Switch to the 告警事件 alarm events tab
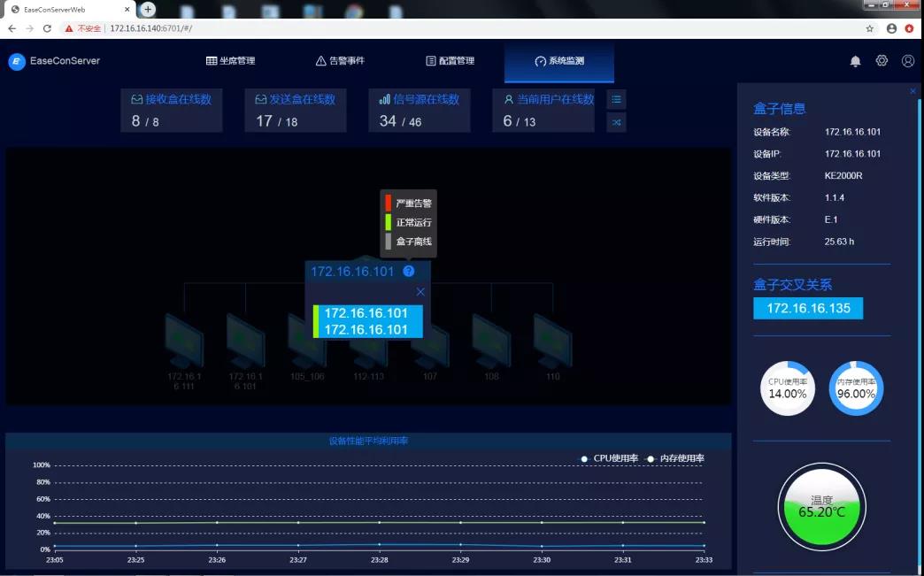The image size is (924, 576). click(340, 61)
